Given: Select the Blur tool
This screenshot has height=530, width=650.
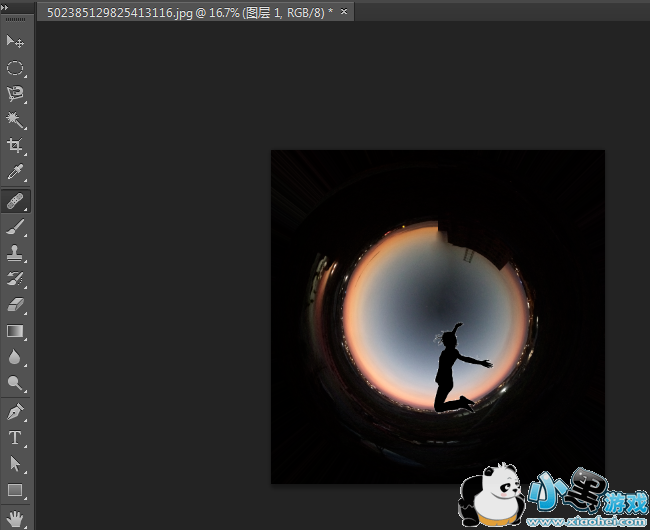Looking at the screenshot, I should click(x=15, y=356).
